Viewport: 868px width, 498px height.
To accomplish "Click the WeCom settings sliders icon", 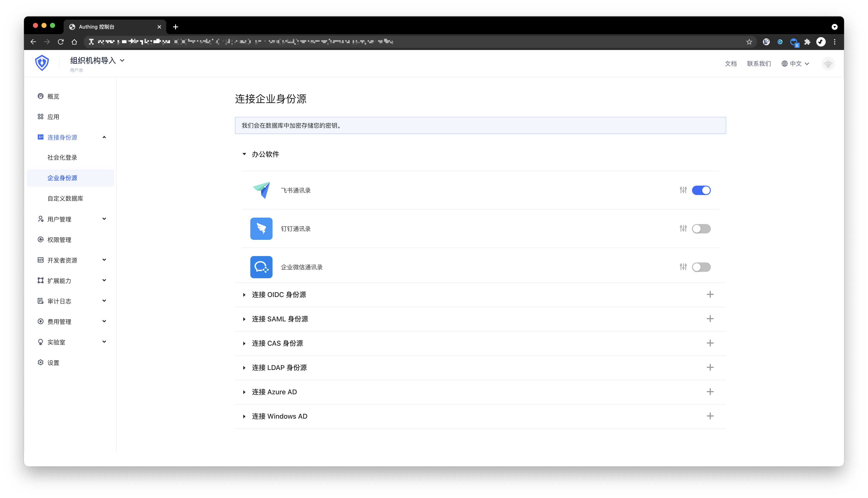I will click(683, 267).
